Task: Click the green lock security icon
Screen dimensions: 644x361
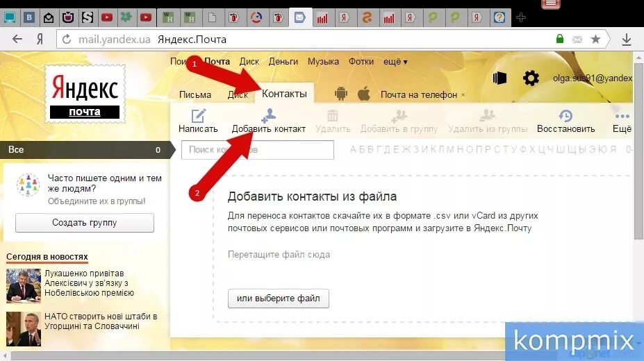Action: click(559, 39)
